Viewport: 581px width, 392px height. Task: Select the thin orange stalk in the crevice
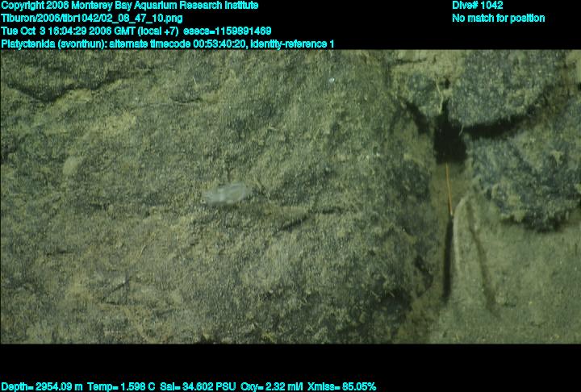pyautogui.click(x=448, y=190)
